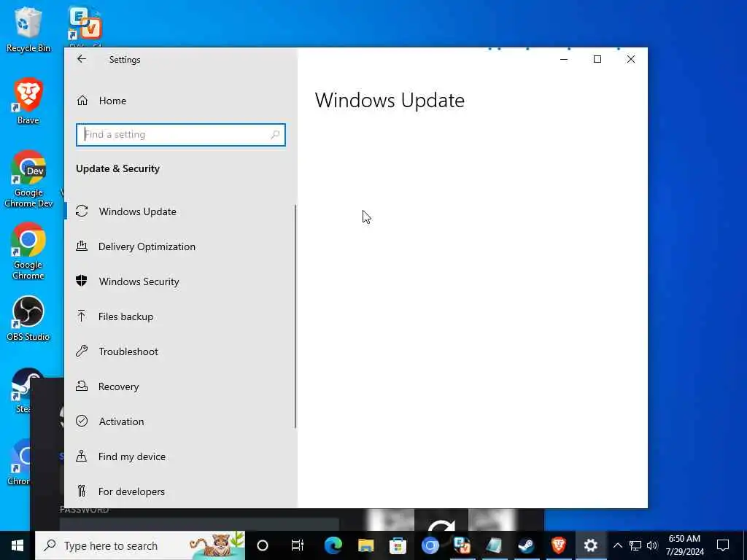Open Task View on the taskbar

298,545
